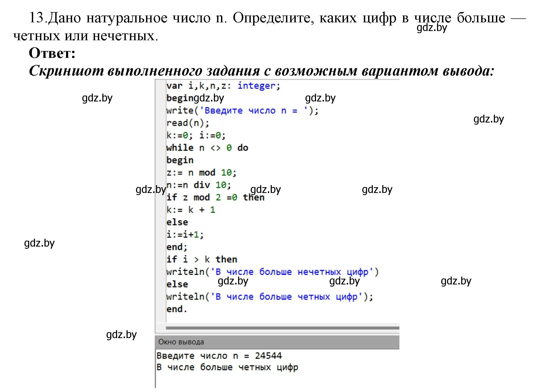The height and width of the screenshot is (392, 537).
Task: Click the writeln line about нечетных цифр
Action: (272, 272)
